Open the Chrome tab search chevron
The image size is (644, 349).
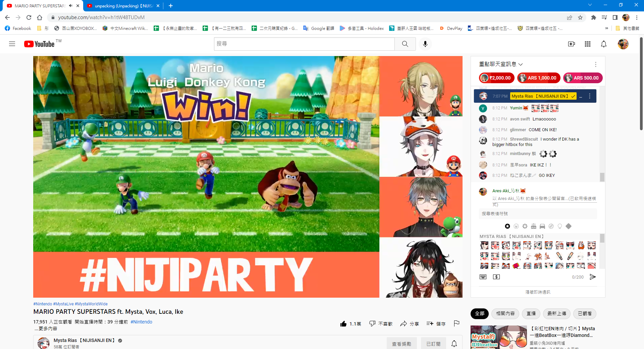pos(590,5)
